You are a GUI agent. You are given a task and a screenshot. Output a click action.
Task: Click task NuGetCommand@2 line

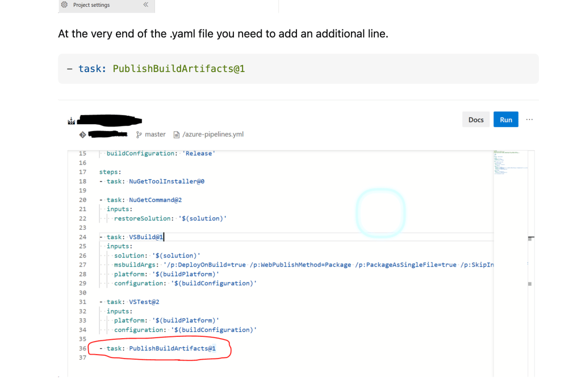[140, 200]
